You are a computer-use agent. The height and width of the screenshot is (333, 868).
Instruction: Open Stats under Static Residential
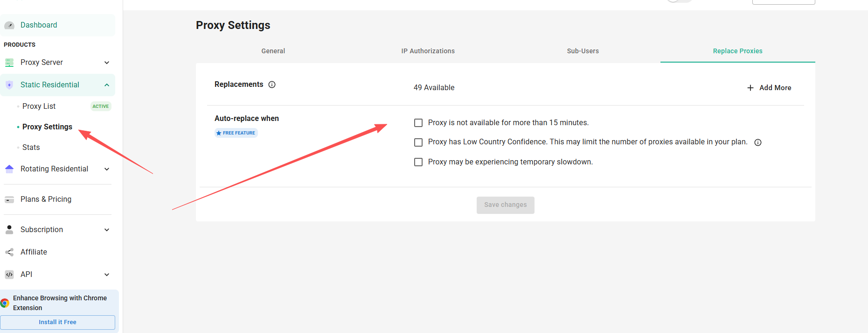[31, 148]
